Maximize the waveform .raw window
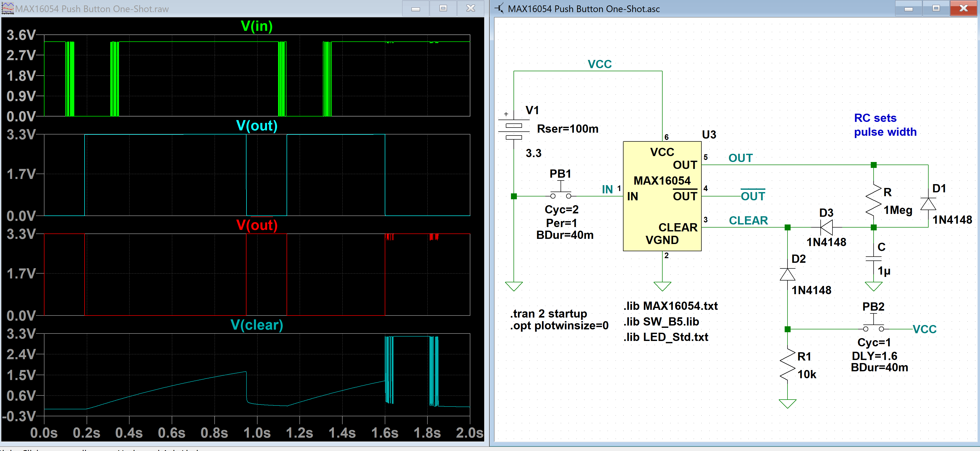This screenshot has width=980, height=451. [x=443, y=8]
